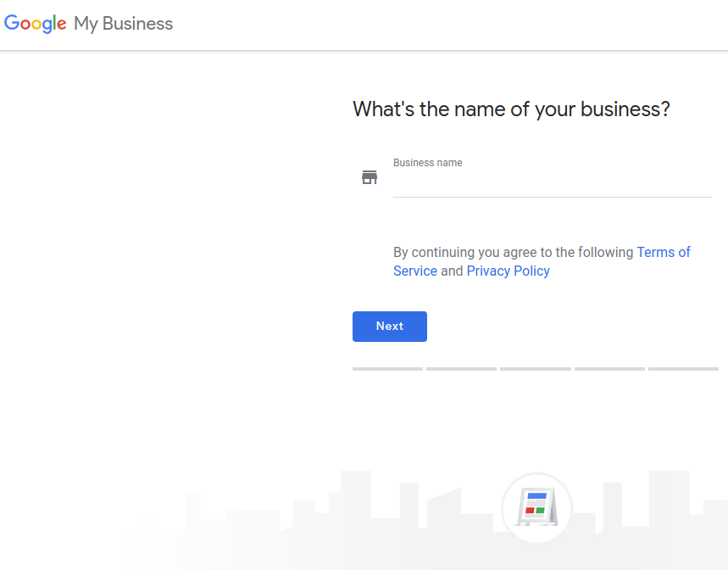Open the Privacy Policy link
The height and width of the screenshot is (570, 728).
(508, 271)
